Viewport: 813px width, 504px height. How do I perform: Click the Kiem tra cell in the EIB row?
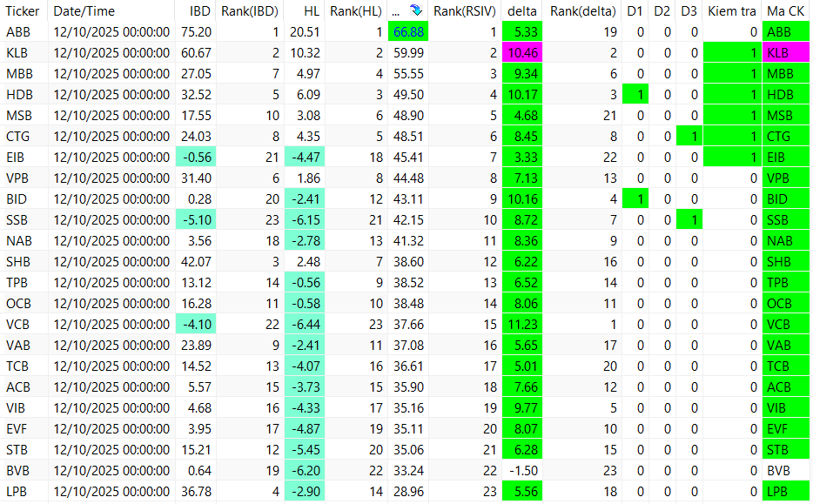[733, 157]
